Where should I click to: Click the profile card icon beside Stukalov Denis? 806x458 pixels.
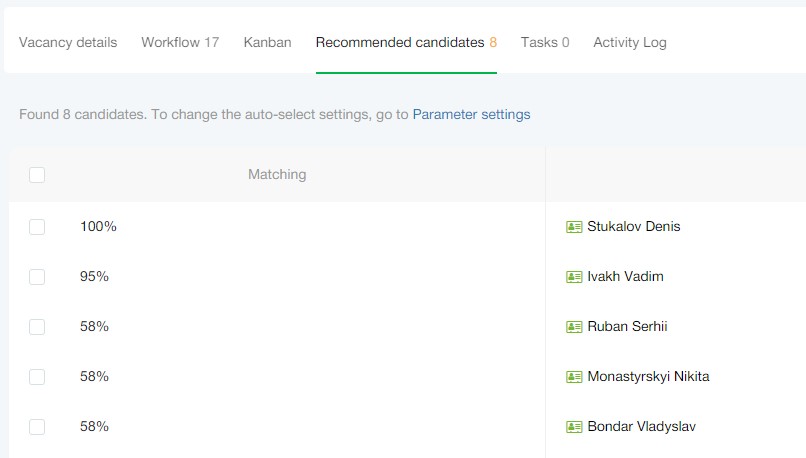tap(574, 227)
